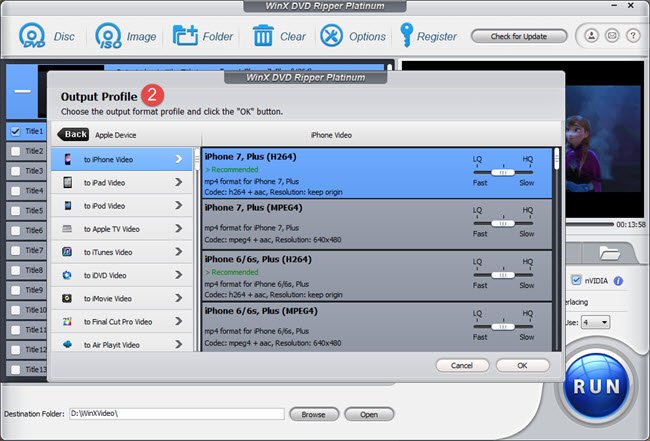Image resolution: width=650 pixels, height=441 pixels.
Task: Click the Clear trash can icon
Action: 263,36
